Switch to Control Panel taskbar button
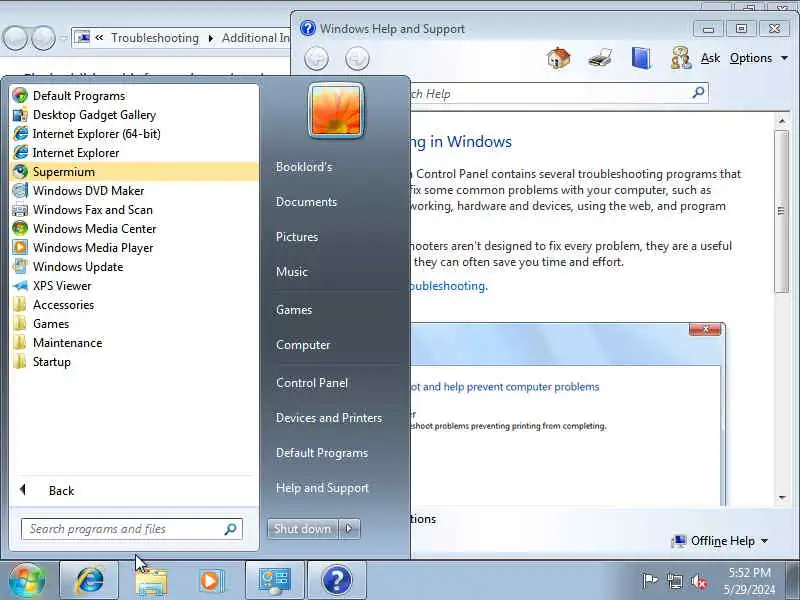Screen dimensions: 800x600 click(x=274, y=581)
